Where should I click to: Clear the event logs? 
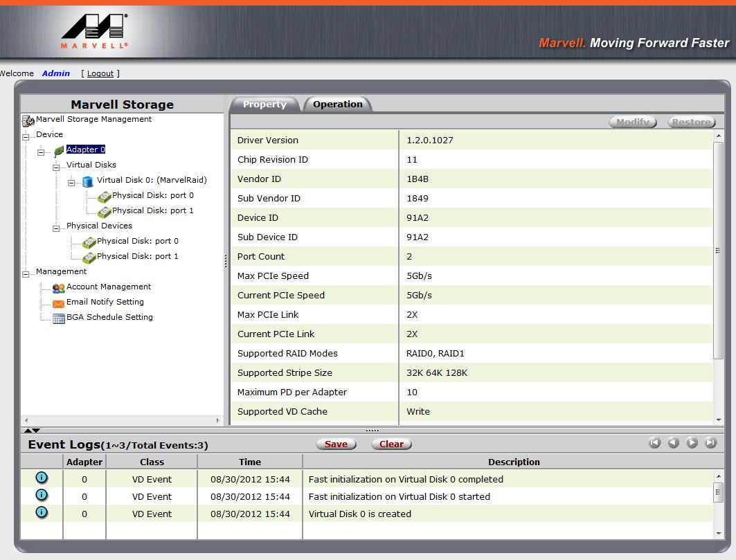tap(391, 444)
